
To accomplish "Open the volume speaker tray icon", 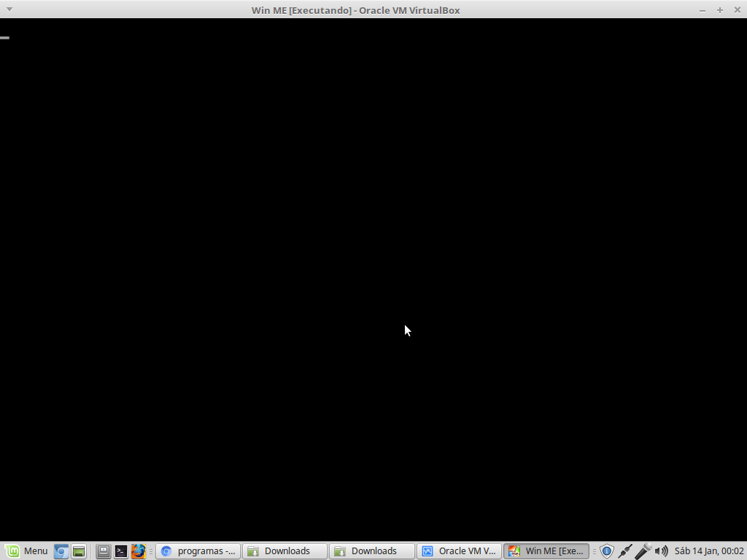I will 661,551.
